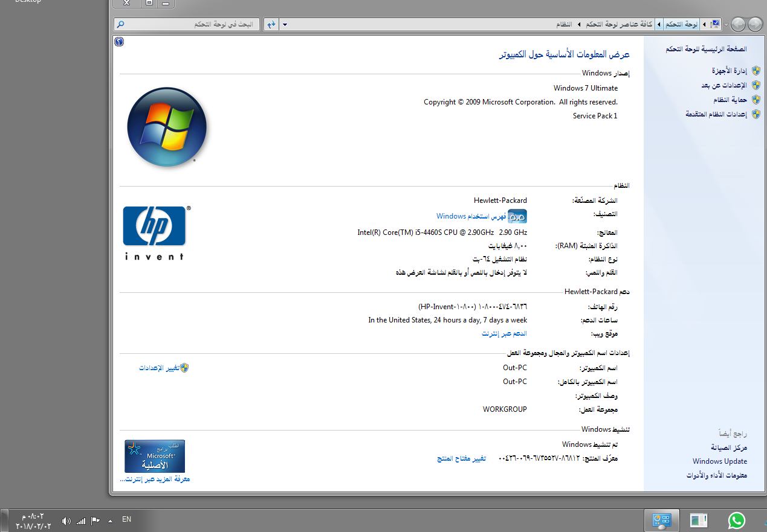Viewport: 767px width, 532px height.
Task: Click Control Panel icon in address bar
Action: click(x=716, y=24)
